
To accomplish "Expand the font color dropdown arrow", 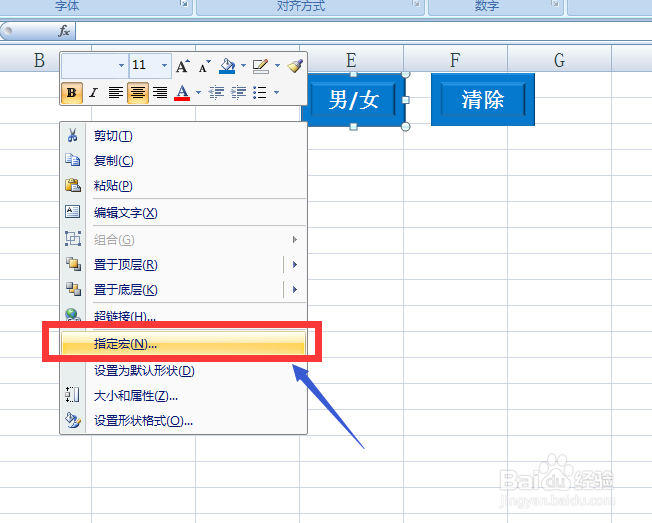I will [x=198, y=92].
